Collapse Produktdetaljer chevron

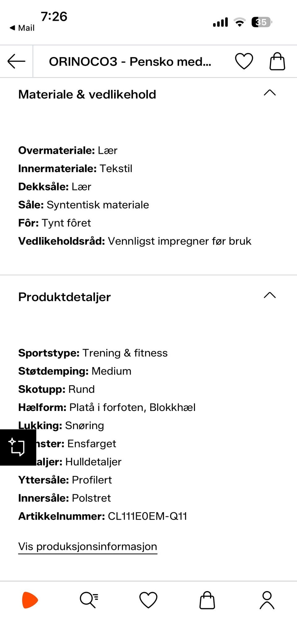270,295
